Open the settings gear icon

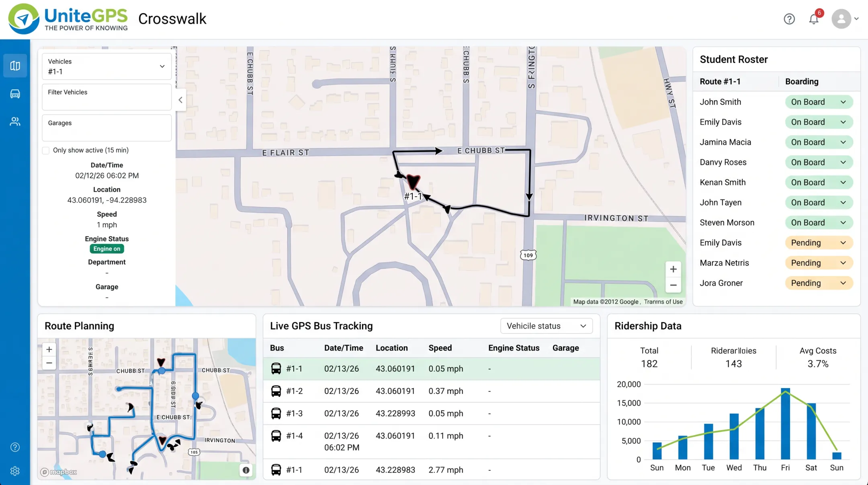pos(15,471)
